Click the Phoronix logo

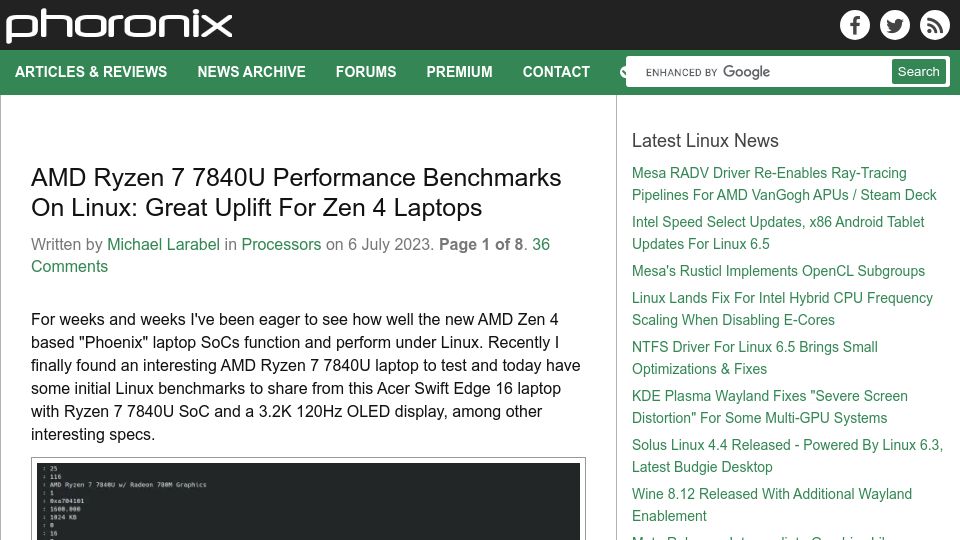pos(119,26)
